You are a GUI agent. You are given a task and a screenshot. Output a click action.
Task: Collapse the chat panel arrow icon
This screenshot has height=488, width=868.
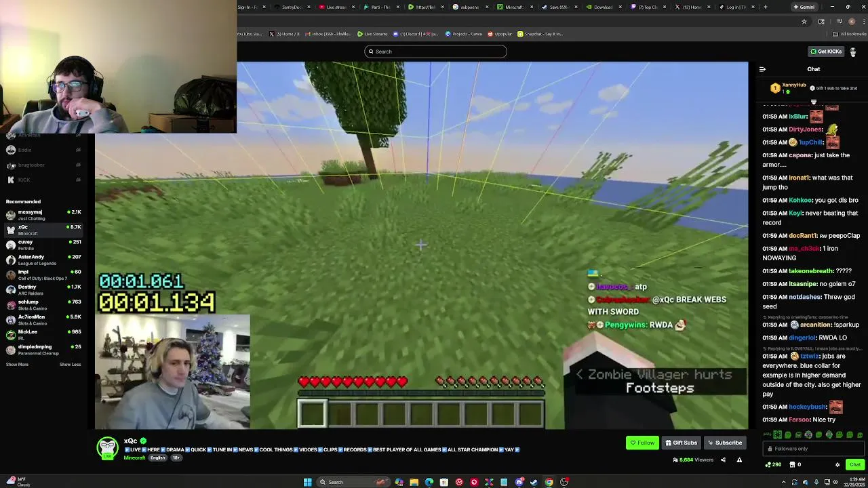(762, 69)
